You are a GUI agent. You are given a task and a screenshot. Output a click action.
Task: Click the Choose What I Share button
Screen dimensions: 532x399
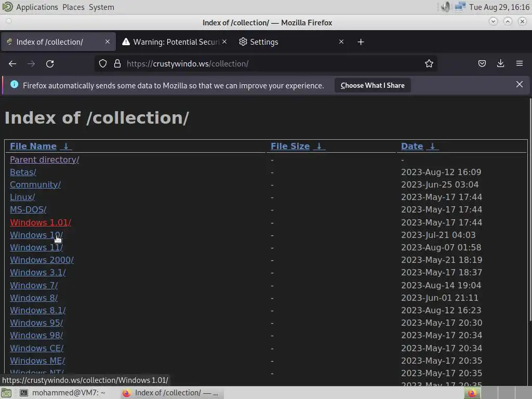coord(372,86)
